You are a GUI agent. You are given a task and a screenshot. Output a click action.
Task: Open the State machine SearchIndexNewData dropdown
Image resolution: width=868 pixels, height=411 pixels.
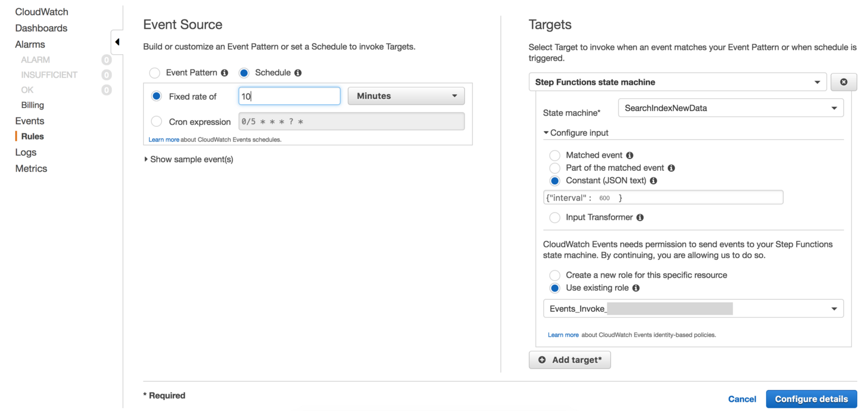(x=730, y=108)
